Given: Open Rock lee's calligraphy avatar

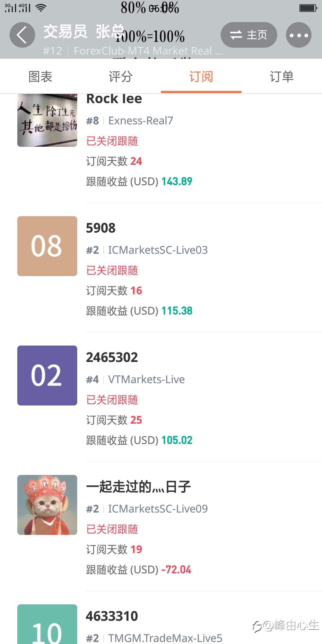Looking at the screenshot, I should (x=47, y=120).
